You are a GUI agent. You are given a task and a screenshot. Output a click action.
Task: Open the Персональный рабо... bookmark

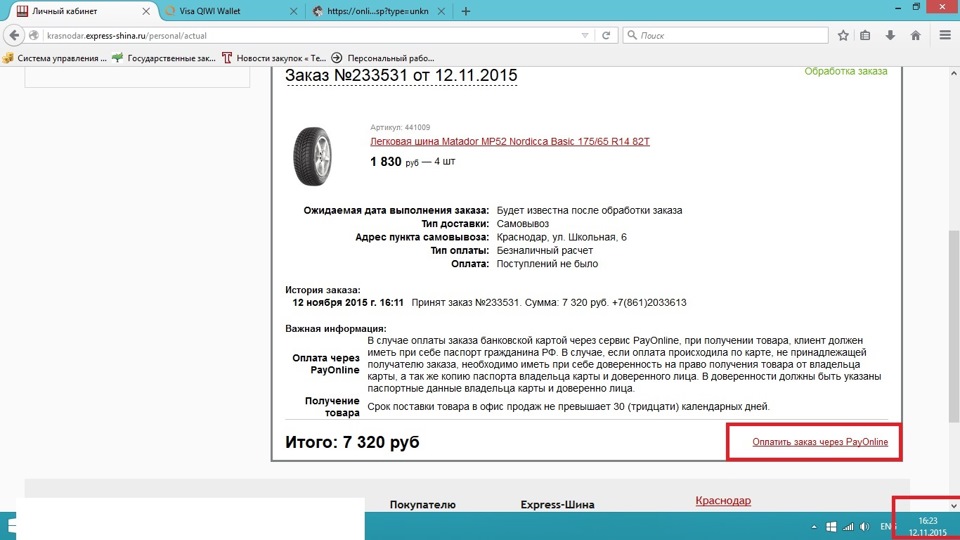pos(383,58)
